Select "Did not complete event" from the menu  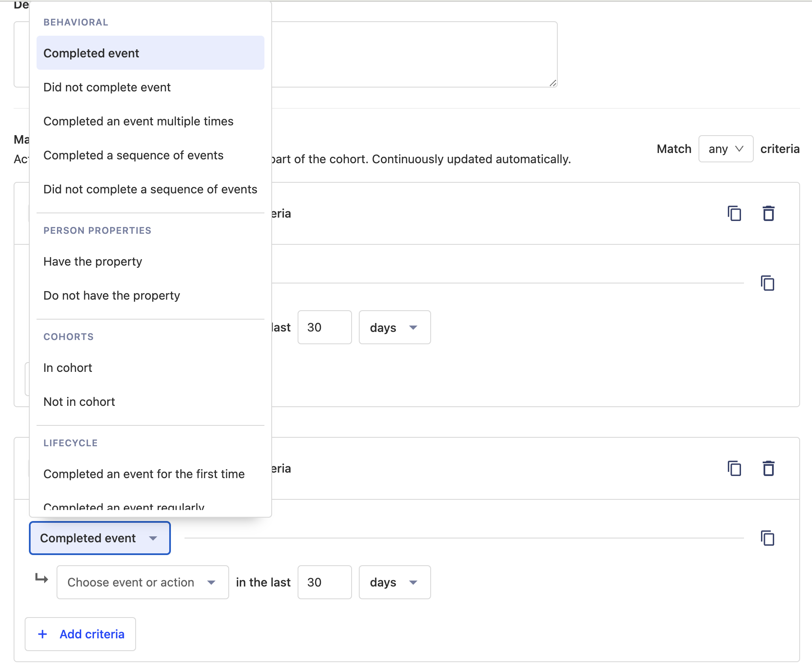[107, 87]
